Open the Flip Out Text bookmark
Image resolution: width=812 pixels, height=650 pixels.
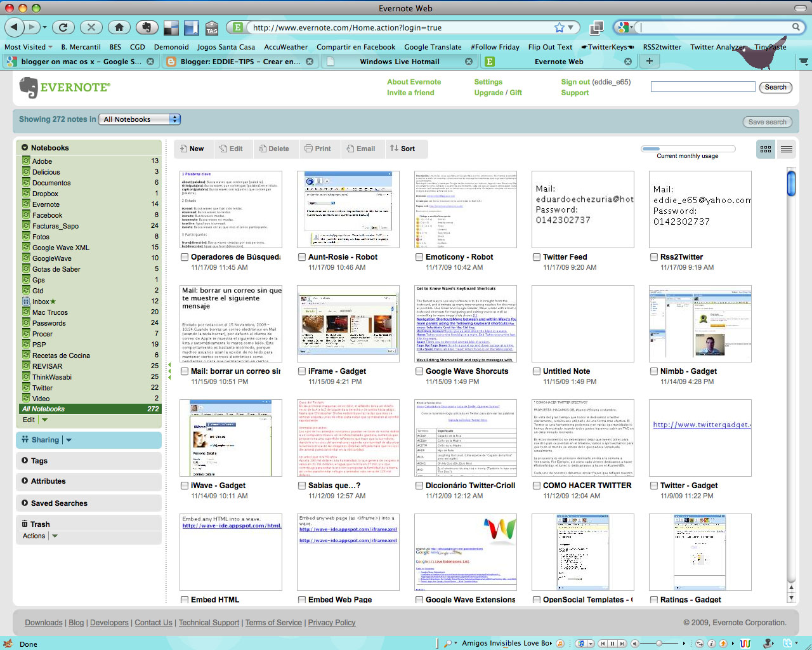point(550,47)
